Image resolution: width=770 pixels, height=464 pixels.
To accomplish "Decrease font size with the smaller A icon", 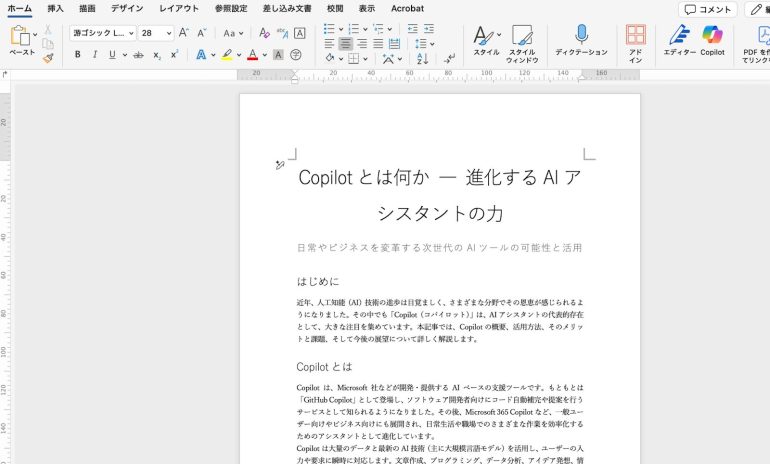I will (x=201, y=33).
